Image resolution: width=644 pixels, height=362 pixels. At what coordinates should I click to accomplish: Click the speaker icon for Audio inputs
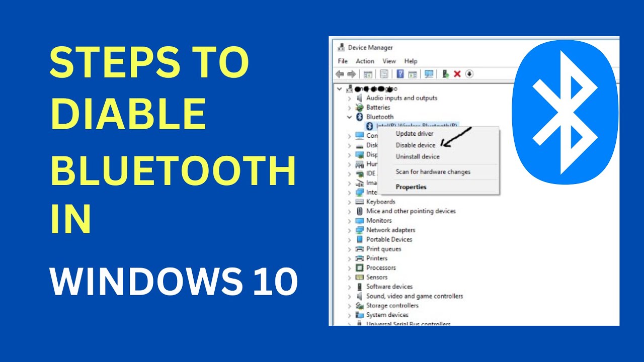[359, 98]
